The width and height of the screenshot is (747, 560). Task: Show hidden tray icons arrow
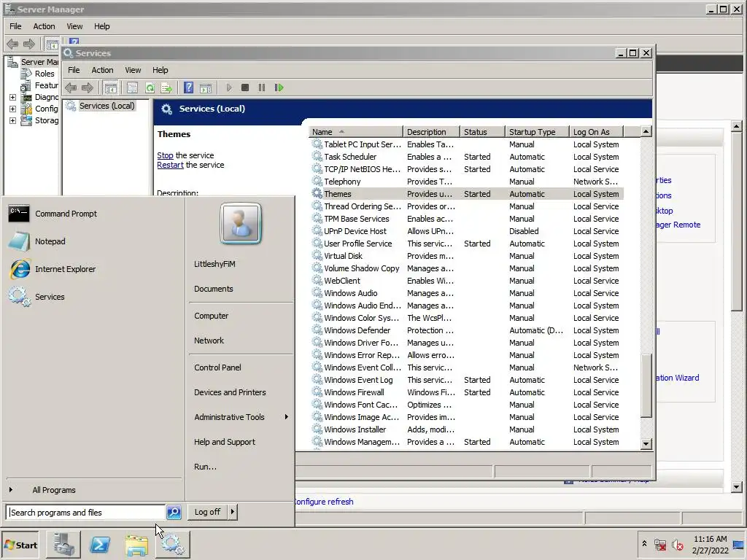point(644,544)
